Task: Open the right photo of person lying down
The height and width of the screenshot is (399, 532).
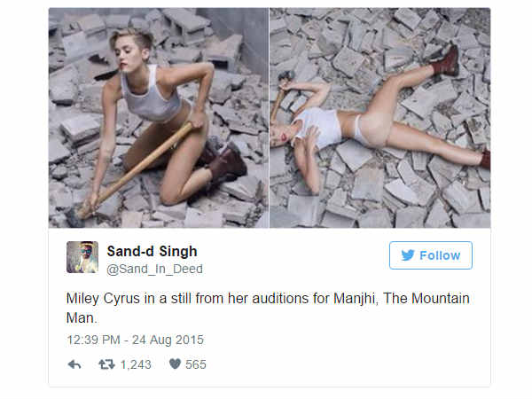Action: pyautogui.click(x=379, y=118)
